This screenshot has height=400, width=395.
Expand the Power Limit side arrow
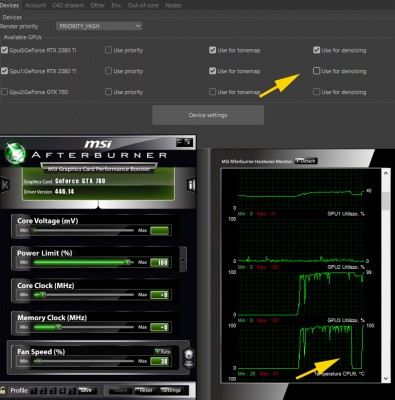click(x=183, y=259)
